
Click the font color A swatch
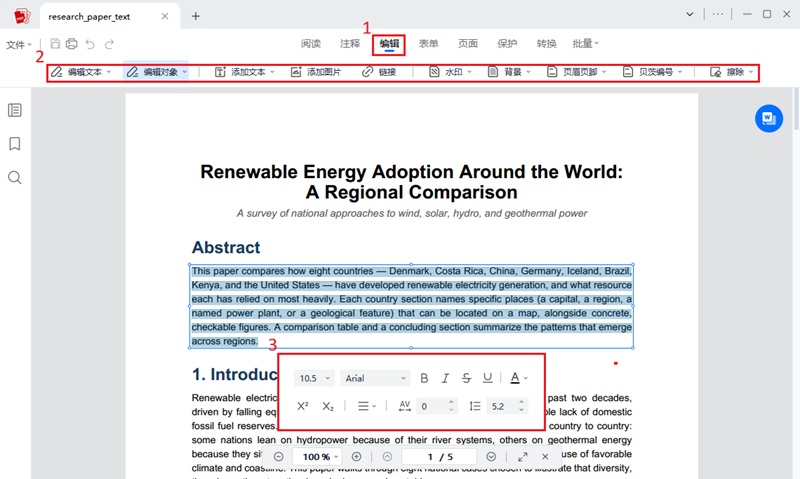click(x=515, y=378)
